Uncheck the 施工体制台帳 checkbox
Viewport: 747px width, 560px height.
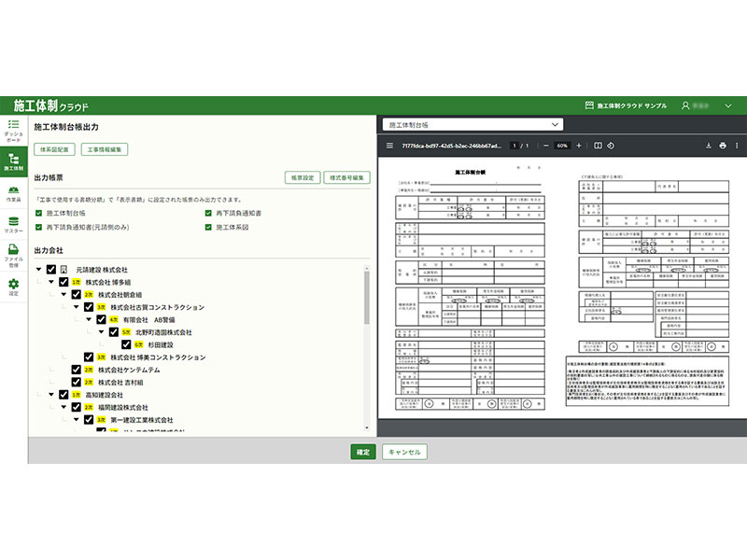click(x=38, y=214)
